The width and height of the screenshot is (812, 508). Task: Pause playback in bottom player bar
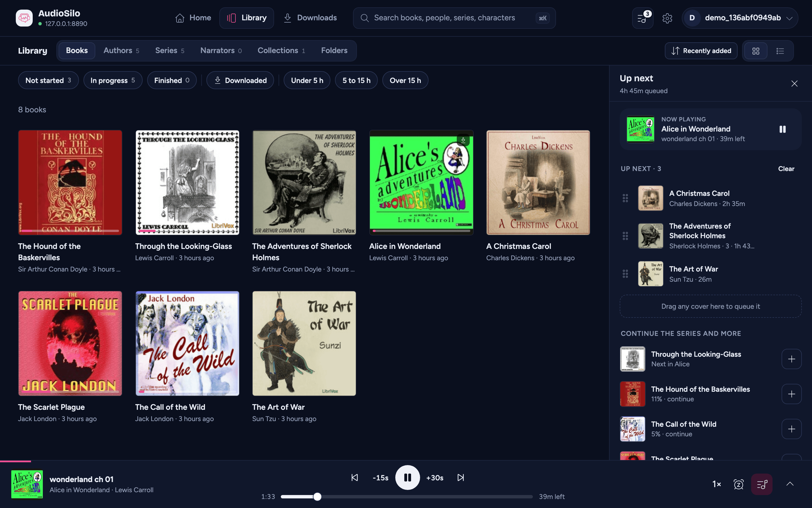(x=407, y=478)
